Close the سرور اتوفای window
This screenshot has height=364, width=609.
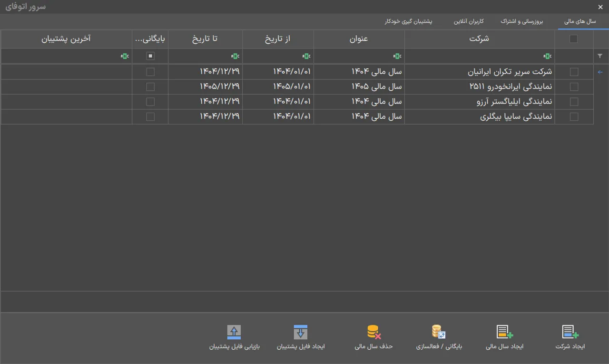600,7
